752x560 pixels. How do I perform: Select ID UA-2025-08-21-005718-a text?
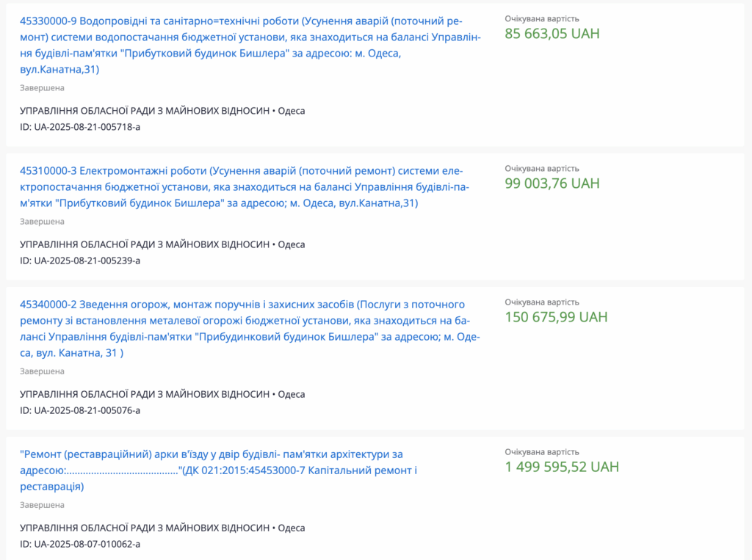pos(80,127)
